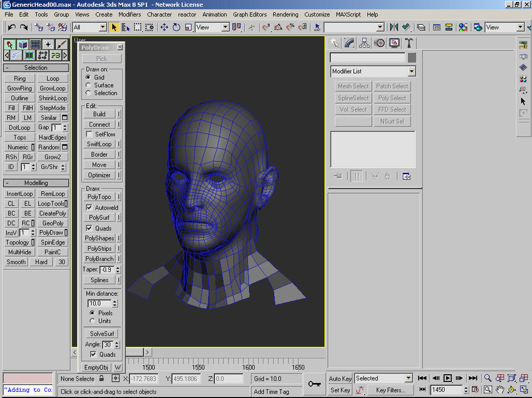Open the Hierarchy command panel tab

pos(365,43)
